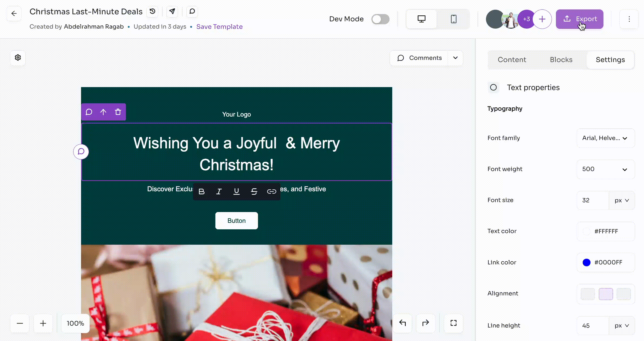Switch to the Content tab

[512, 60]
